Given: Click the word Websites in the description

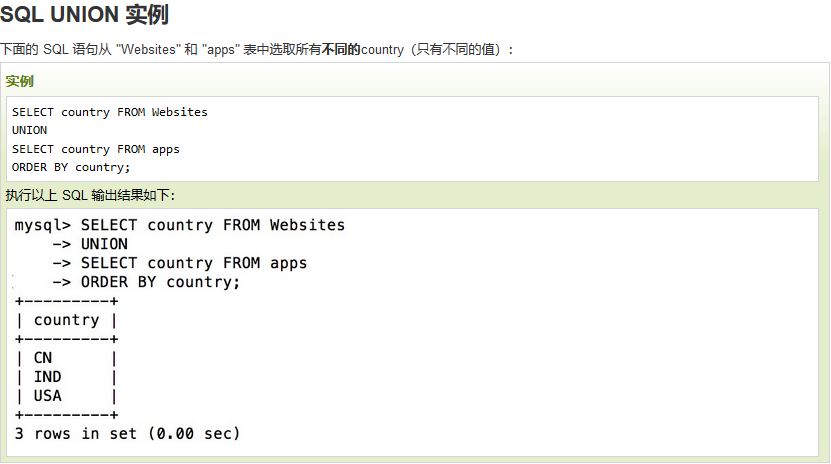Looking at the screenshot, I should click(148, 50).
